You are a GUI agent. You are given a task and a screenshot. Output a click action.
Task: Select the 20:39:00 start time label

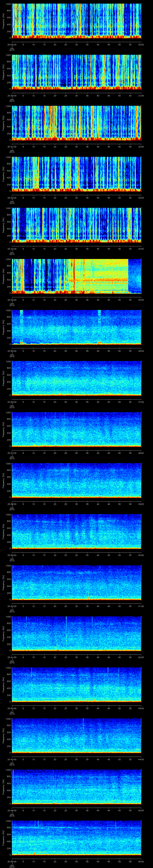pos(12,555)
